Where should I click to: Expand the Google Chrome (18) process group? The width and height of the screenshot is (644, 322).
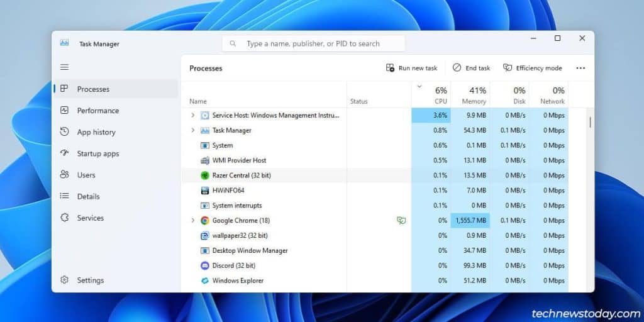coord(192,221)
